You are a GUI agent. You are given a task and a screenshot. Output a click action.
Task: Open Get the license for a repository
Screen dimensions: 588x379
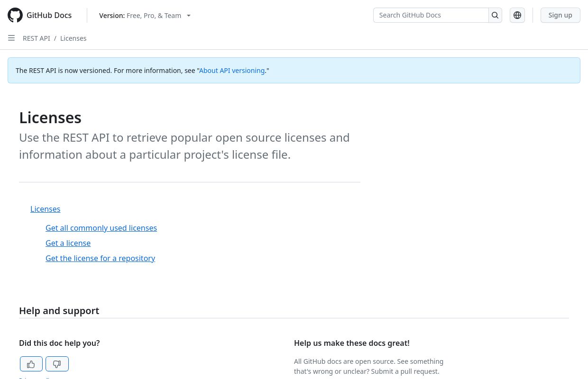point(100,258)
